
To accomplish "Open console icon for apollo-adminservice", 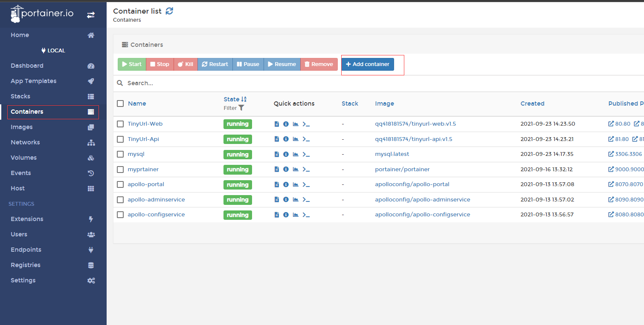I will 306,200.
